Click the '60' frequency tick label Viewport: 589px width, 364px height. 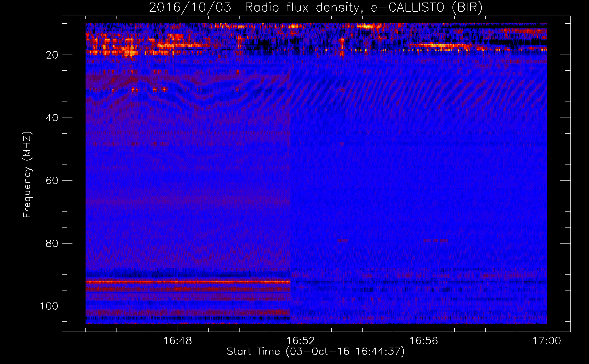pos(52,181)
